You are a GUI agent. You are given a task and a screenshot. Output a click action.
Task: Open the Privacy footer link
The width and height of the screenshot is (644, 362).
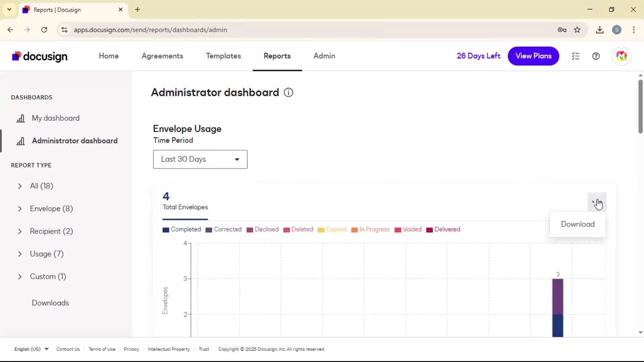(131, 349)
